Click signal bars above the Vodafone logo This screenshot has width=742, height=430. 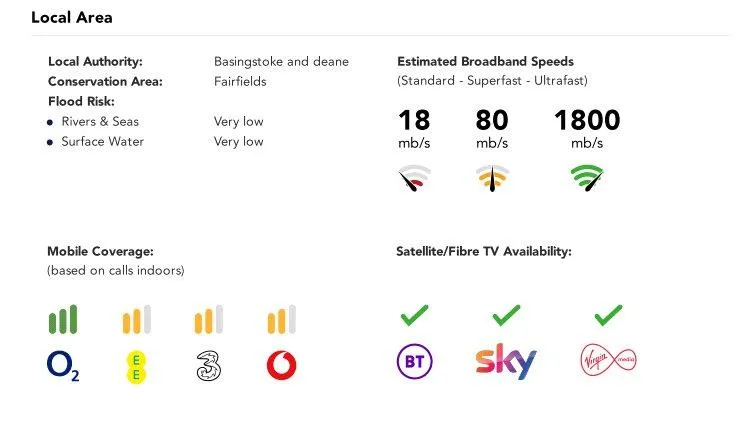(x=282, y=319)
